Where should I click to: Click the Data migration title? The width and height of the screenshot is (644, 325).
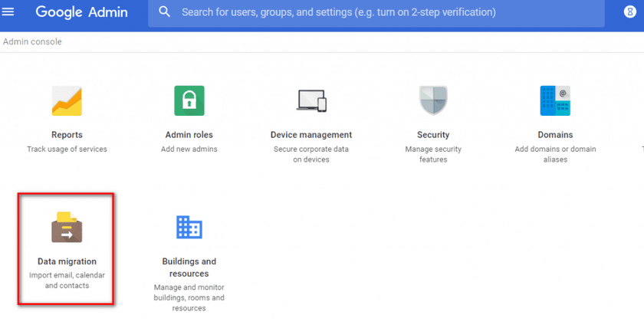(67, 261)
